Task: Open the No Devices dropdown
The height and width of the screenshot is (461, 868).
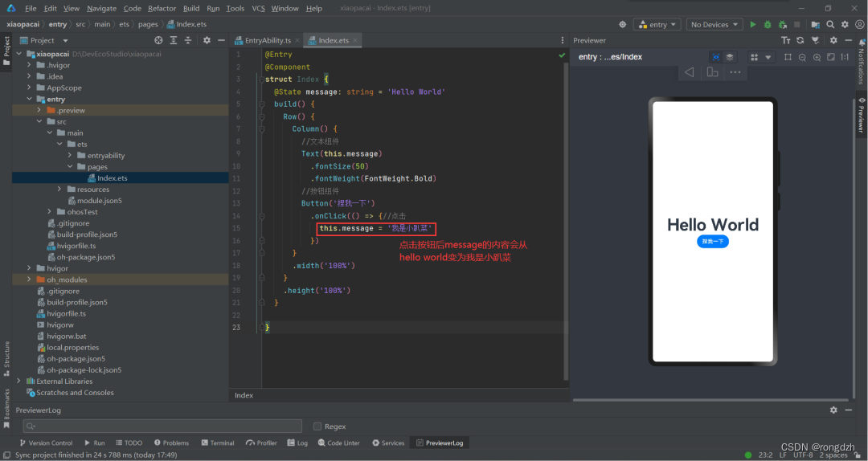Action: 714,24
